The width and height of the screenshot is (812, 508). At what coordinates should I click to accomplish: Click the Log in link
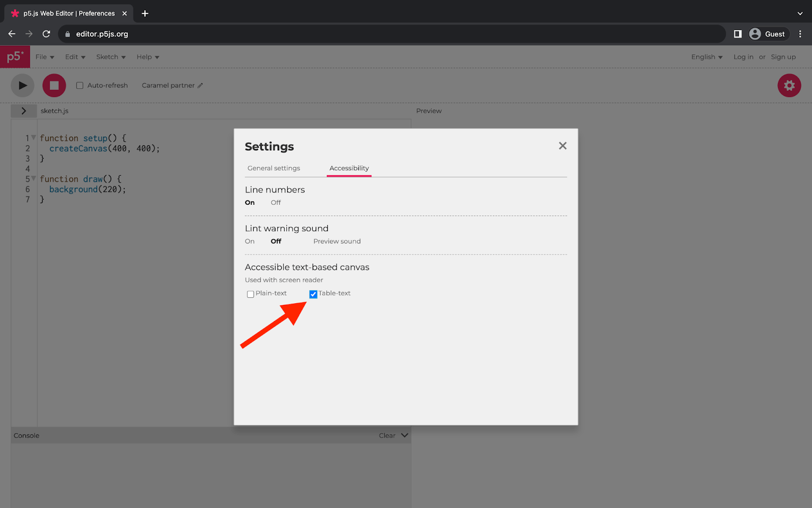(743, 56)
